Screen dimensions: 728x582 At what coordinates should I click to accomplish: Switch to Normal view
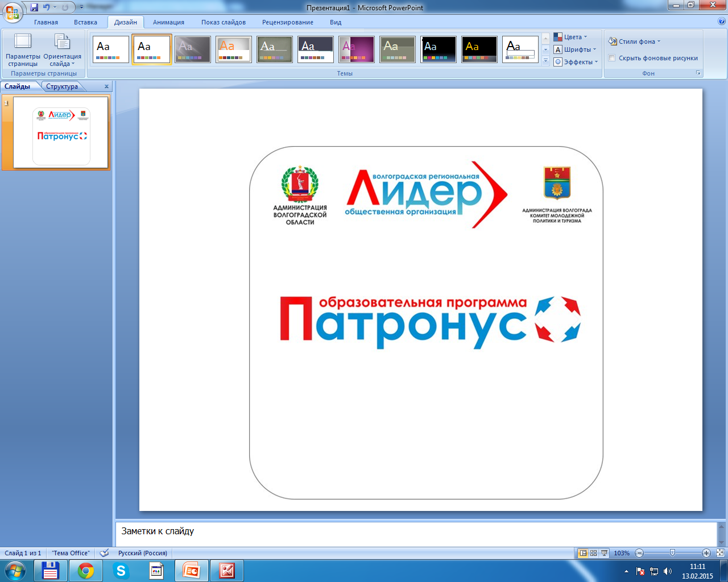[583, 553]
